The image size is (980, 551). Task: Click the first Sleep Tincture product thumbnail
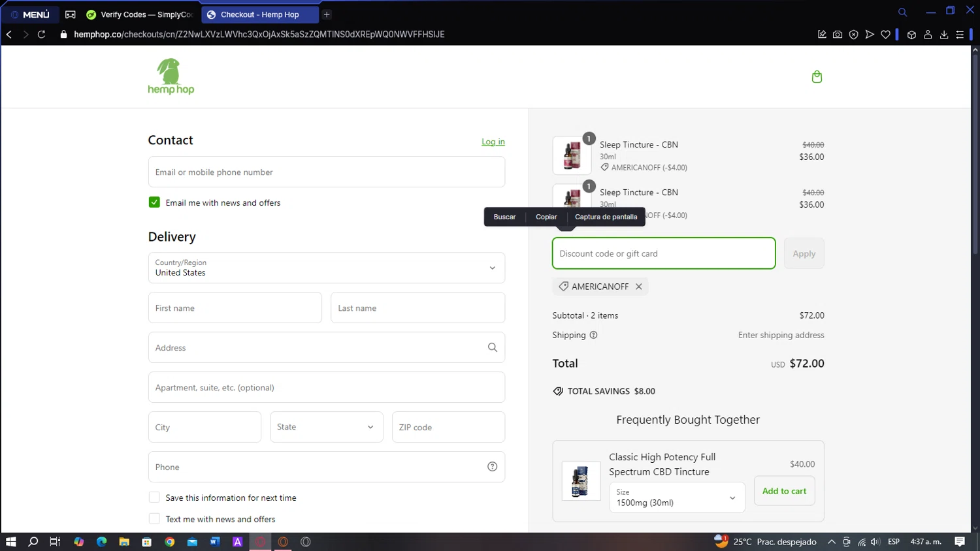point(572,155)
